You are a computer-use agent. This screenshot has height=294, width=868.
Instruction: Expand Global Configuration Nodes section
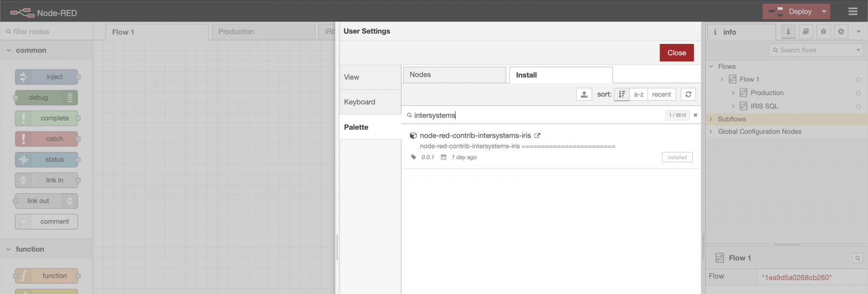click(x=711, y=131)
